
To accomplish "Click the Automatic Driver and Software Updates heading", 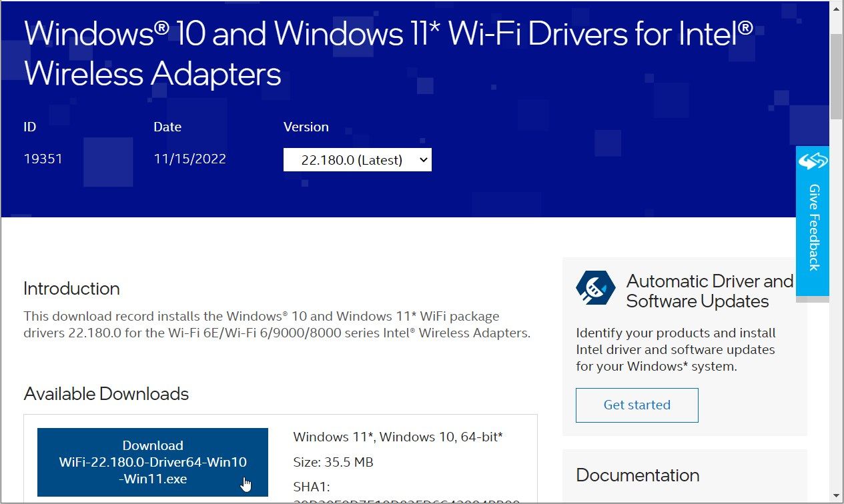I will (x=710, y=291).
